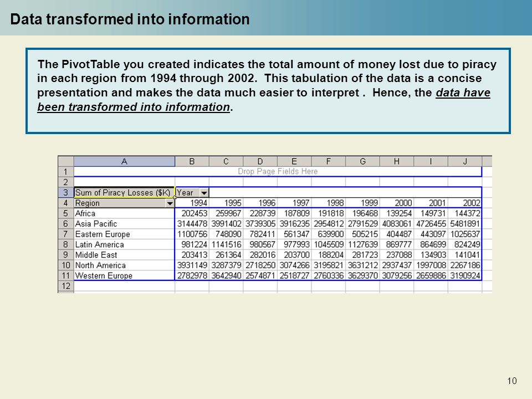532x399 pixels.
Task: Click the cell with value 202453
Action: pyautogui.click(x=192, y=213)
